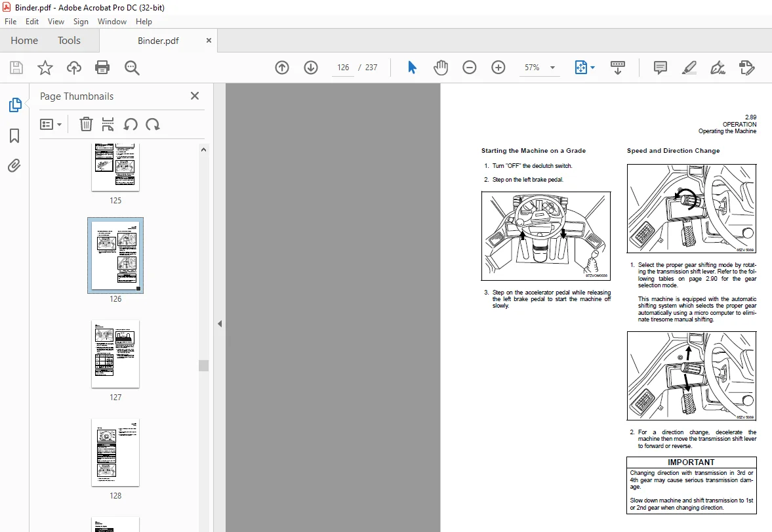Click the thumbnails scrollbar handle
Viewport: 772px width, 532px height.
[x=203, y=365]
